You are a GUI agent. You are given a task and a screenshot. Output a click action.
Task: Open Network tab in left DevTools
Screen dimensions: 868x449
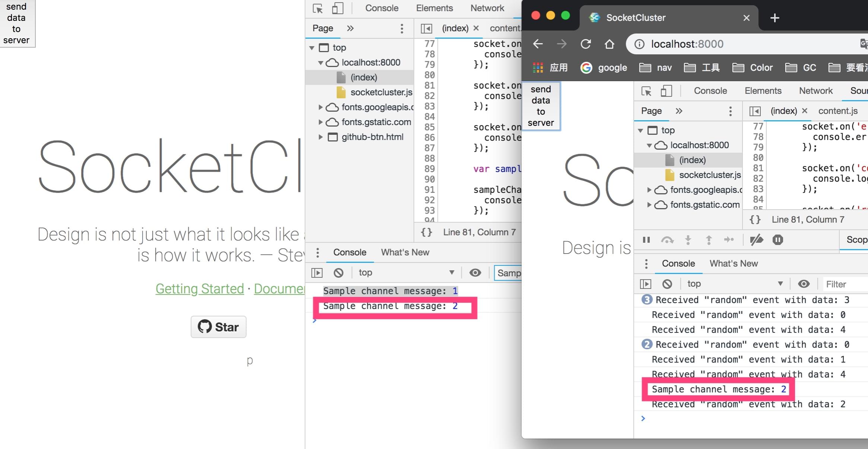(487, 8)
